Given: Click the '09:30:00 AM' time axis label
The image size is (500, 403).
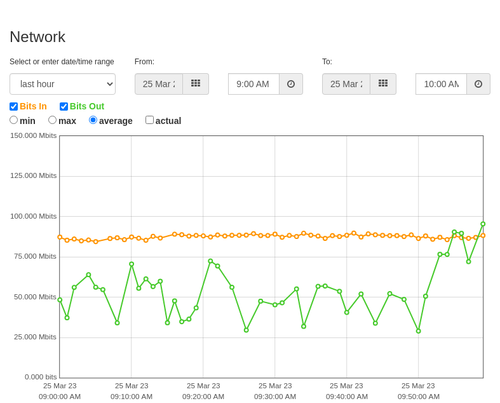Looking at the screenshot, I should point(275,397).
